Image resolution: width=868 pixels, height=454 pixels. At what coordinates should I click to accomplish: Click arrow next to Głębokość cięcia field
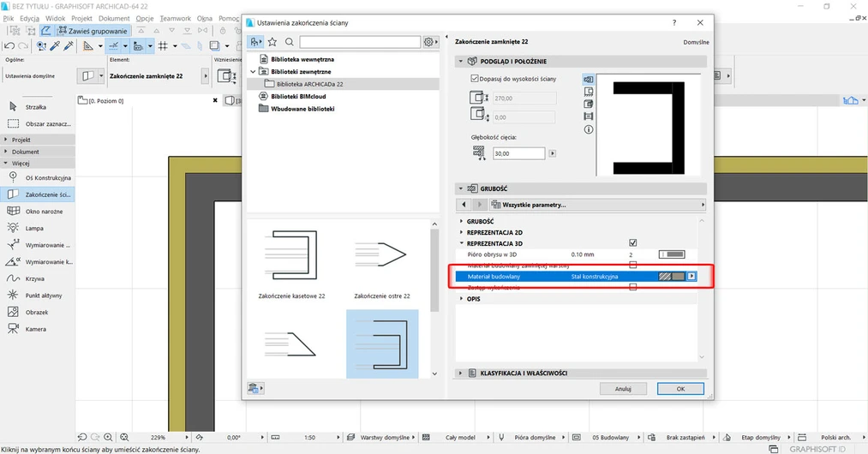(x=552, y=153)
